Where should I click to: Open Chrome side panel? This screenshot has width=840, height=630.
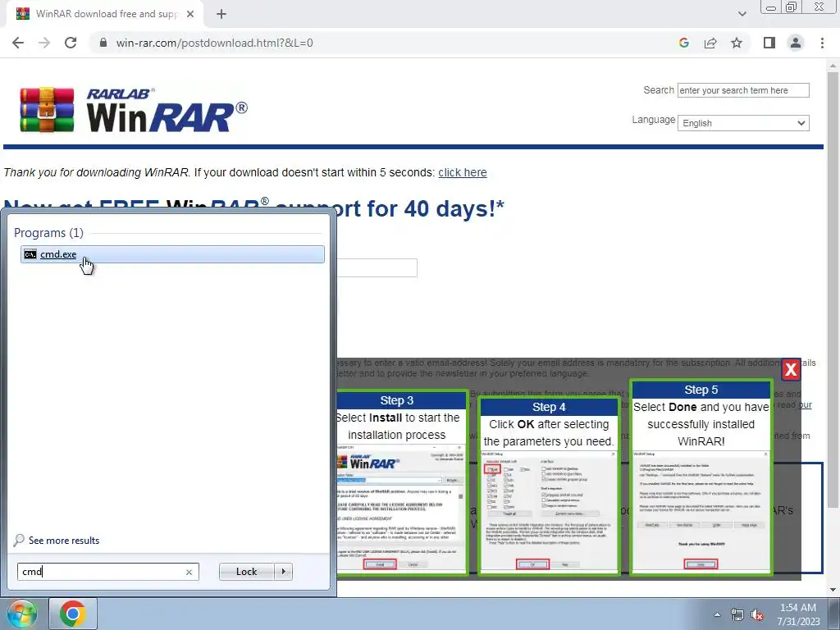769,43
